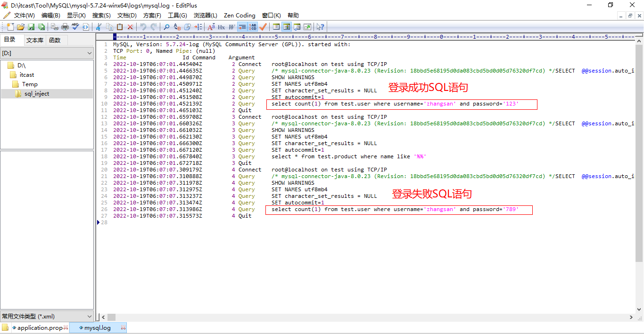The width and height of the screenshot is (644, 334).
Task: Click the View in Browser icon
Action: coord(86,27)
